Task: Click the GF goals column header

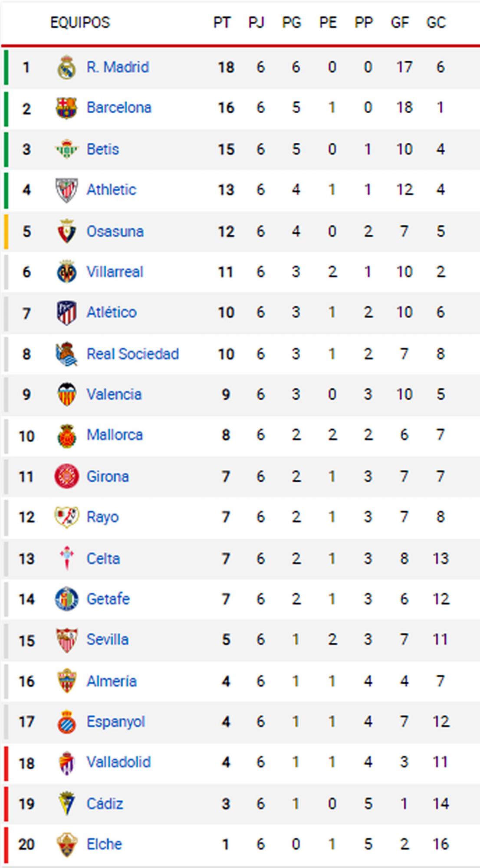Action: tap(400, 23)
